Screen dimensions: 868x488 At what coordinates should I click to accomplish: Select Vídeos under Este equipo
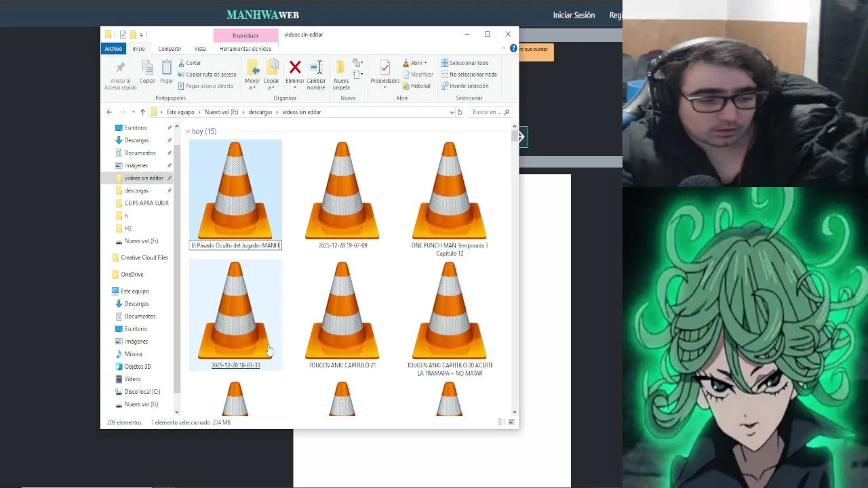(x=132, y=379)
